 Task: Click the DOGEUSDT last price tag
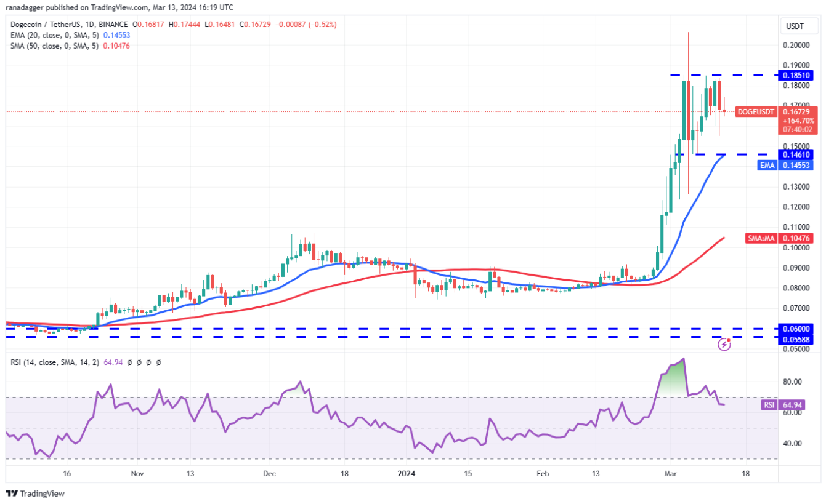(x=755, y=112)
